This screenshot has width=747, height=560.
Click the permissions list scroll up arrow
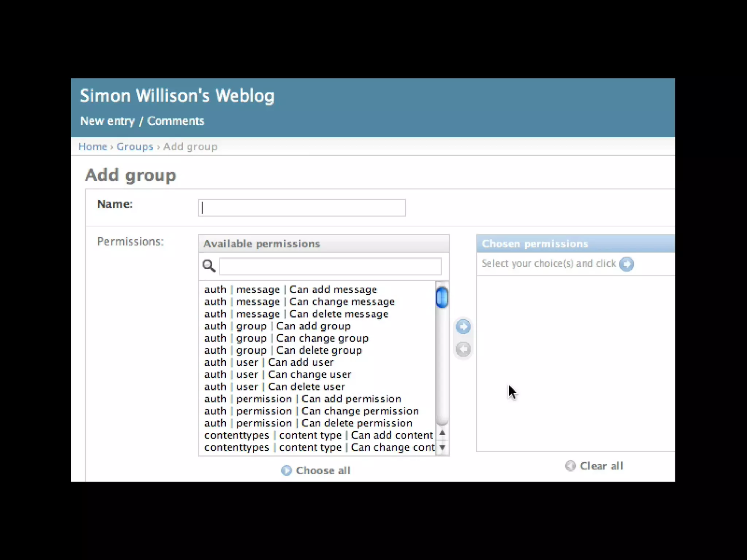[x=442, y=433]
